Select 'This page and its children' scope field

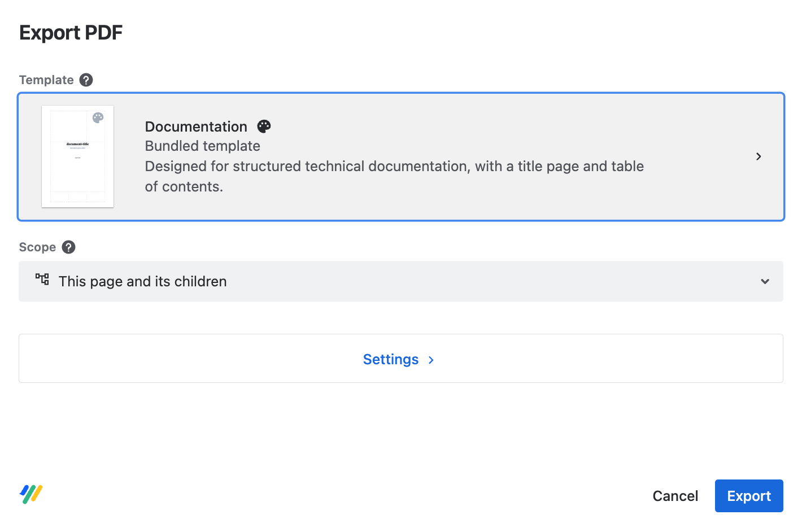click(401, 281)
